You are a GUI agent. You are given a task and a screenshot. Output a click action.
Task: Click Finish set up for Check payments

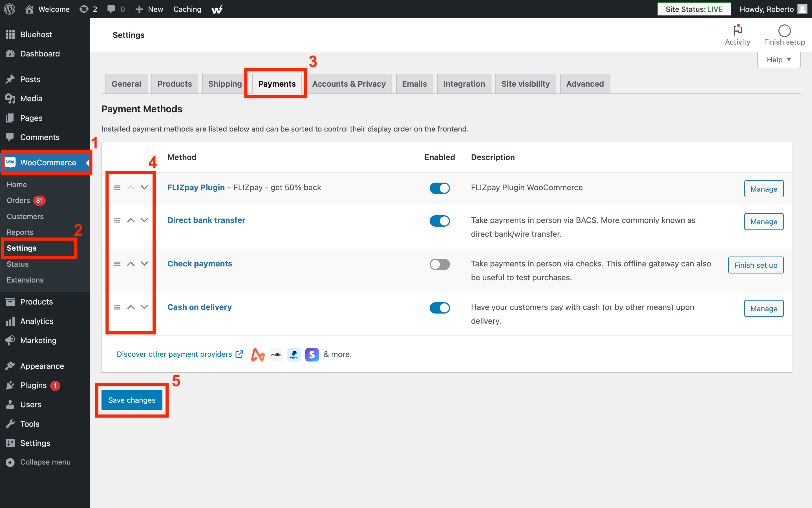click(x=756, y=265)
